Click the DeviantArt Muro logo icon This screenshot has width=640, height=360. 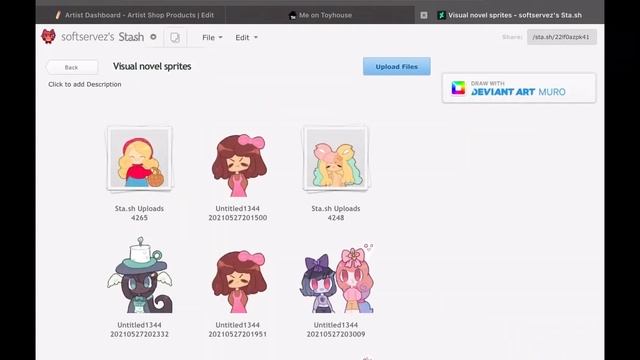pos(458,88)
